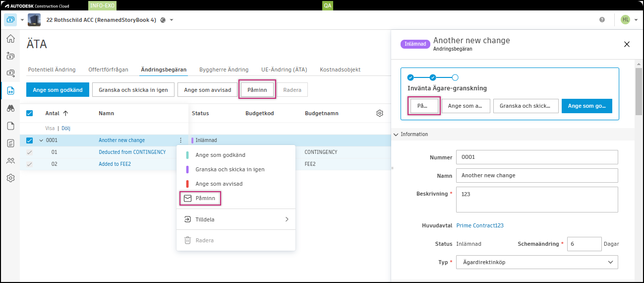Viewport: 644px width, 283px height.
Task: Click the Dölj link under Antal
Action: pyautogui.click(x=66, y=128)
